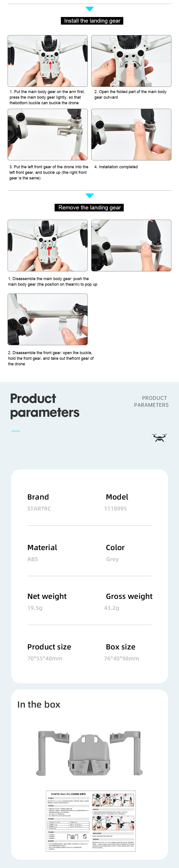
Task: Select the product size 70*55*48mm text
Action: pyautogui.click(x=45, y=658)
